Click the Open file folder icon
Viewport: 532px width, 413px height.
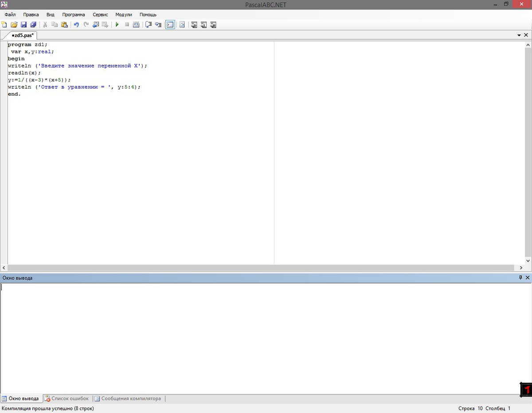[x=14, y=25]
